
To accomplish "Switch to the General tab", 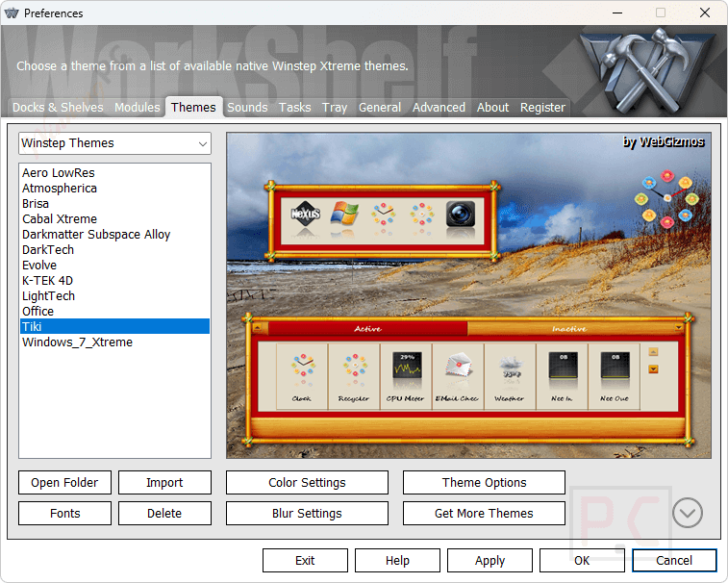I will (x=379, y=108).
